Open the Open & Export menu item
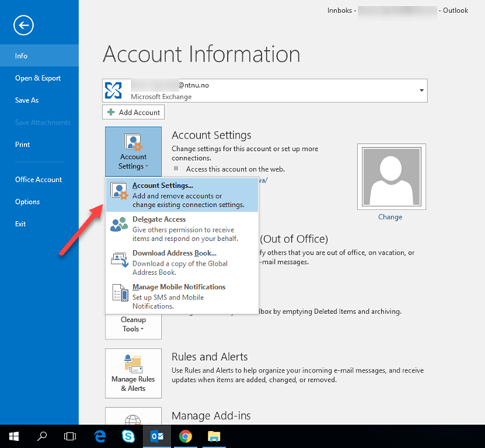Screen dimensions: 485x448 coord(39,78)
